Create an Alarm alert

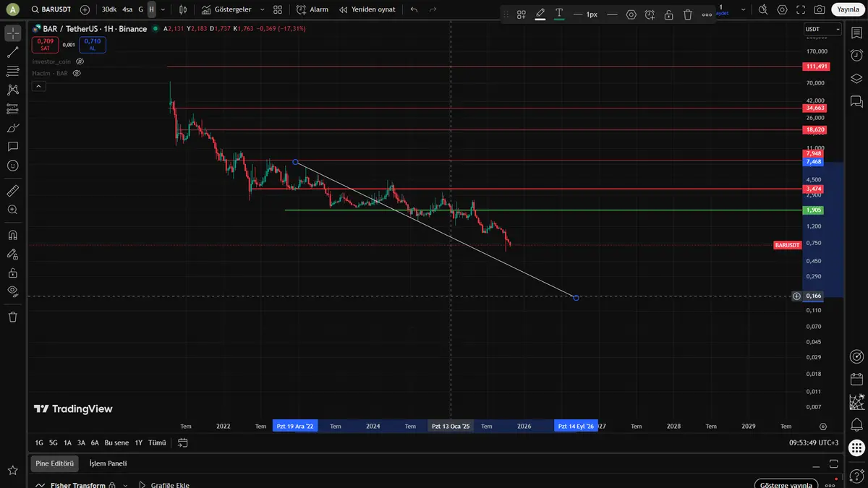tap(312, 10)
